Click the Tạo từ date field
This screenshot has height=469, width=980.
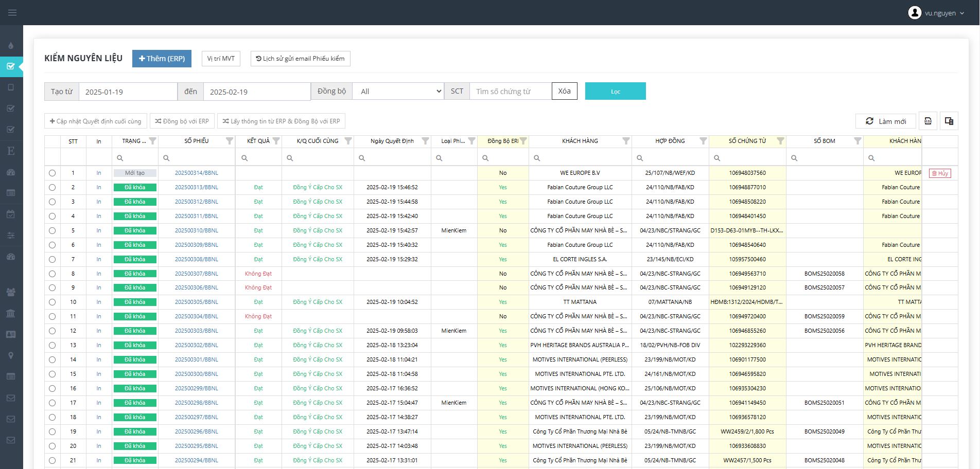click(128, 92)
